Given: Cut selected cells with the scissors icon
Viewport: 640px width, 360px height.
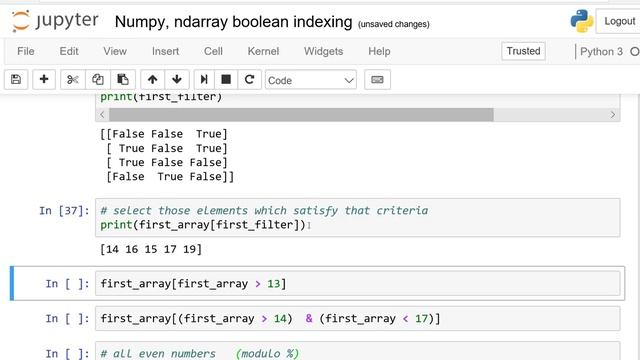Looking at the screenshot, I should click(x=73, y=80).
